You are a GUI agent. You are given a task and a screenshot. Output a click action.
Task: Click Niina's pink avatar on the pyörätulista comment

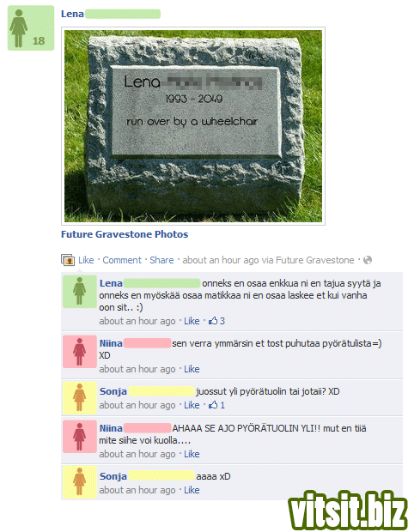coord(80,352)
